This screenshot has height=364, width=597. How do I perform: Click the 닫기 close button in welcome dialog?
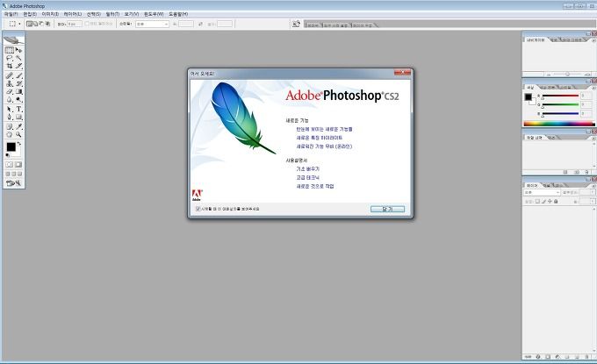(387, 209)
